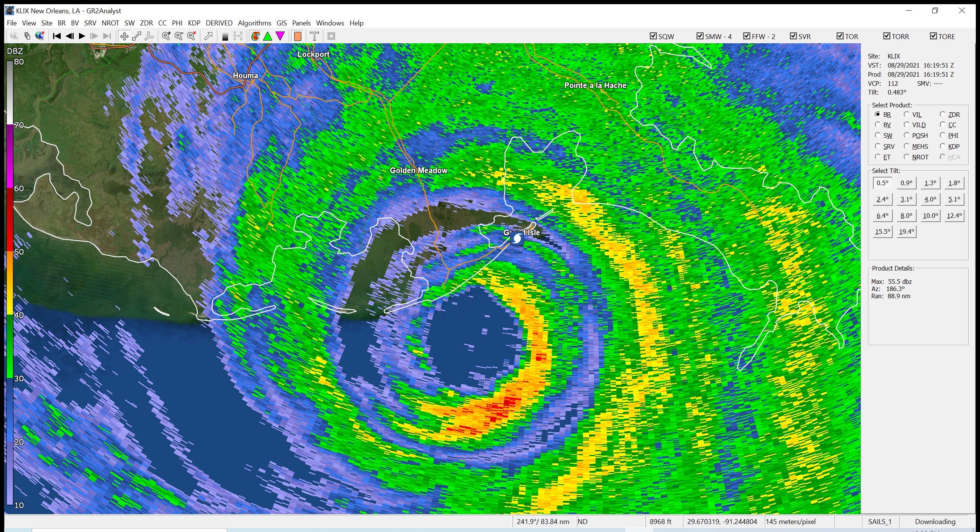Select the 0.9° tilt button

(x=906, y=183)
